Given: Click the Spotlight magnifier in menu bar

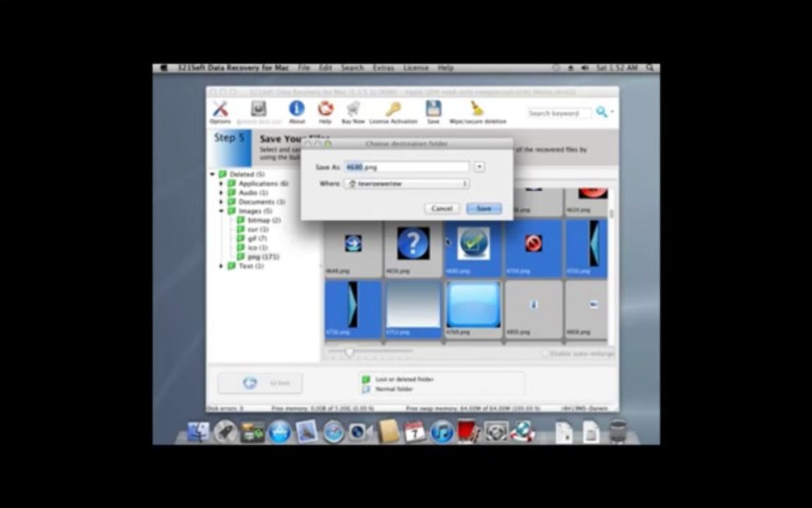Looking at the screenshot, I should [649, 68].
